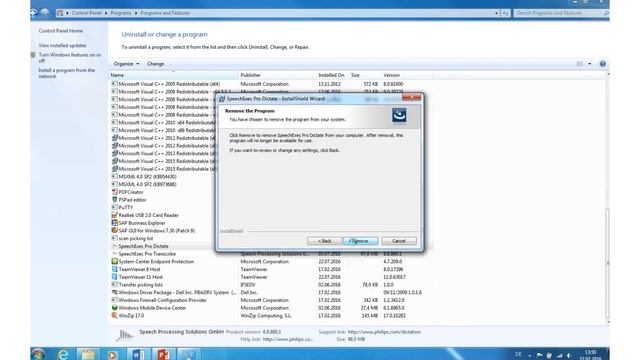640x360 pixels.
Task: Click Remove in the InstallShield Wizard
Action: click(x=360, y=241)
